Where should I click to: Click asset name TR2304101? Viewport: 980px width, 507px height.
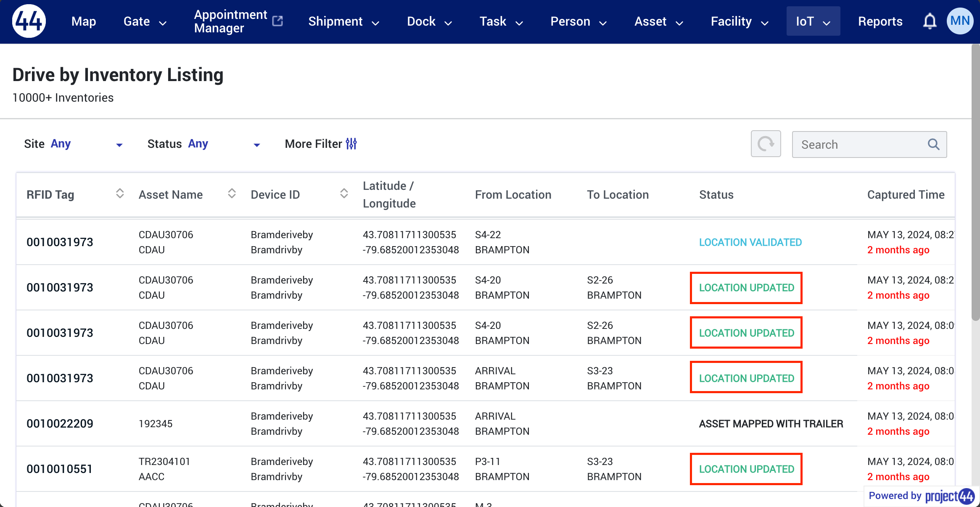coord(164,462)
